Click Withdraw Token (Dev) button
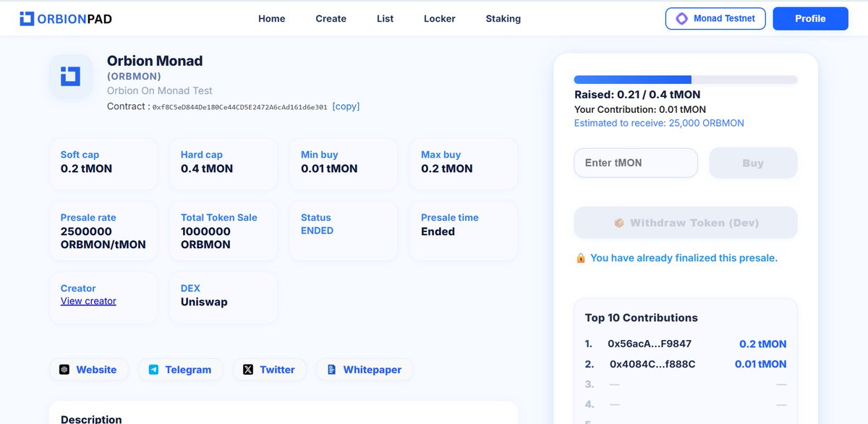This screenshot has height=424, width=868. [x=686, y=223]
